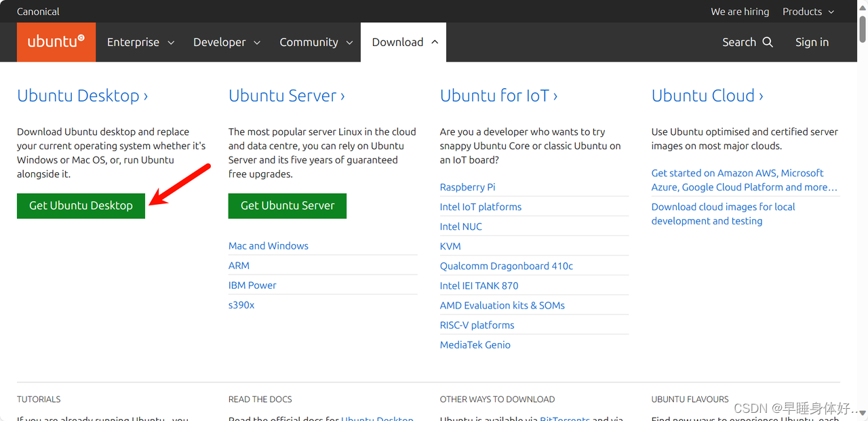Open the Ubuntu Cloud heading link
The height and width of the screenshot is (421, 868).
pyautogui.click(x=707, y=96)
